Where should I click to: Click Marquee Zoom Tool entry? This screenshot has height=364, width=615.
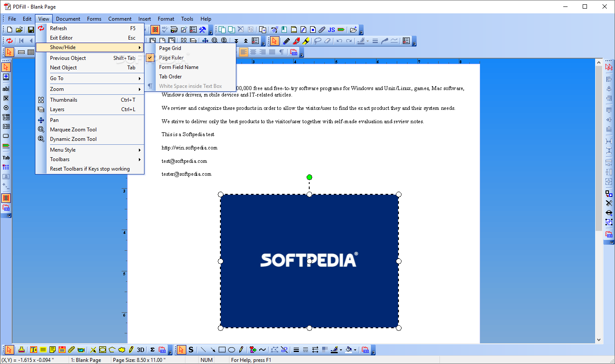(90, 130)
